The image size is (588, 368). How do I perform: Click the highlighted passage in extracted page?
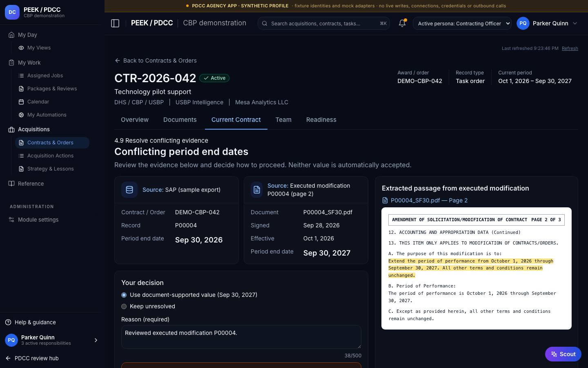click(471, 268)
